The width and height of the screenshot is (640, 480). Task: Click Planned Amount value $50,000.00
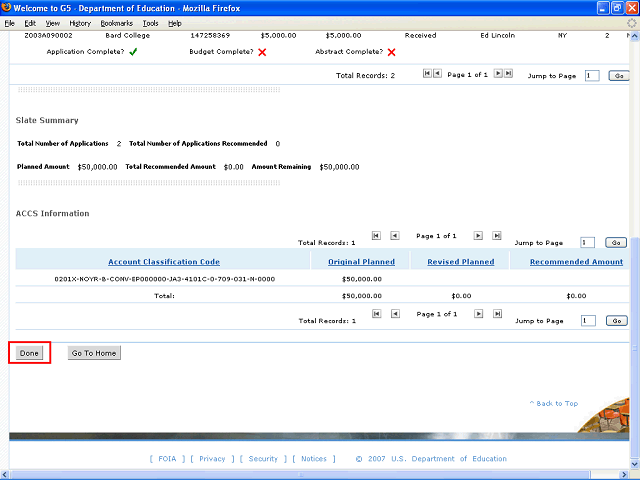[97, 167]
